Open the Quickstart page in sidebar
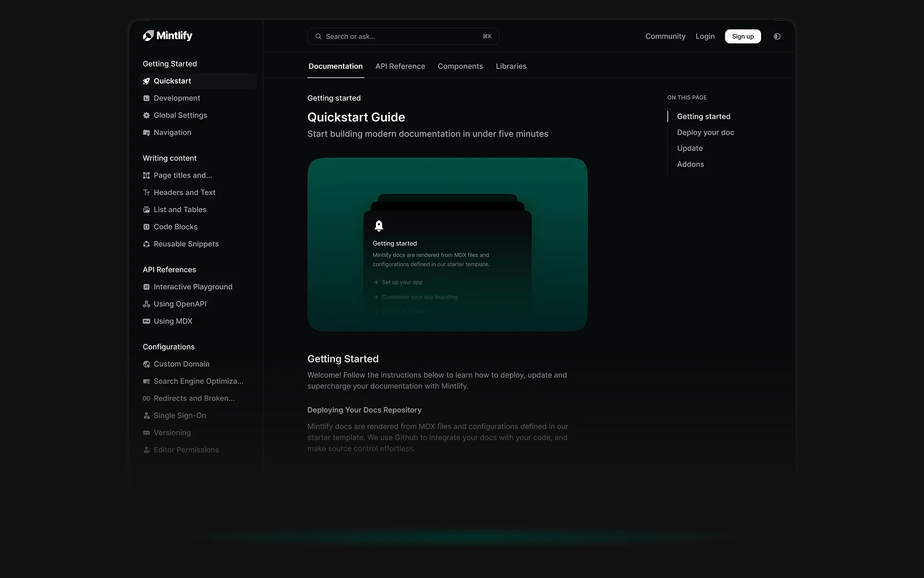The width and height of the screenshot is (924, 578). click(x=199, y=81)
